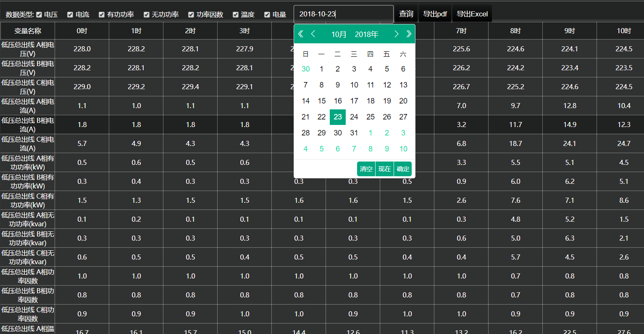644x334 pixels.
Task: Toggle the 电流 checkbox
Action: (70, 15)
